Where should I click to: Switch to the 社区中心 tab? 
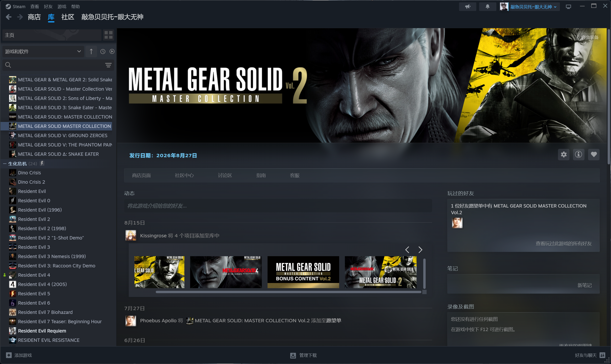coord(184,175)
